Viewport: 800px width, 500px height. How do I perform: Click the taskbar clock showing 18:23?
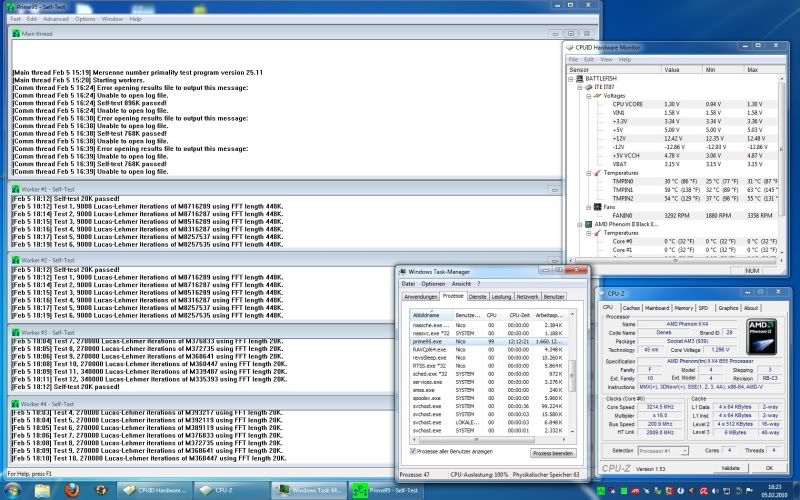coord(776,491)
